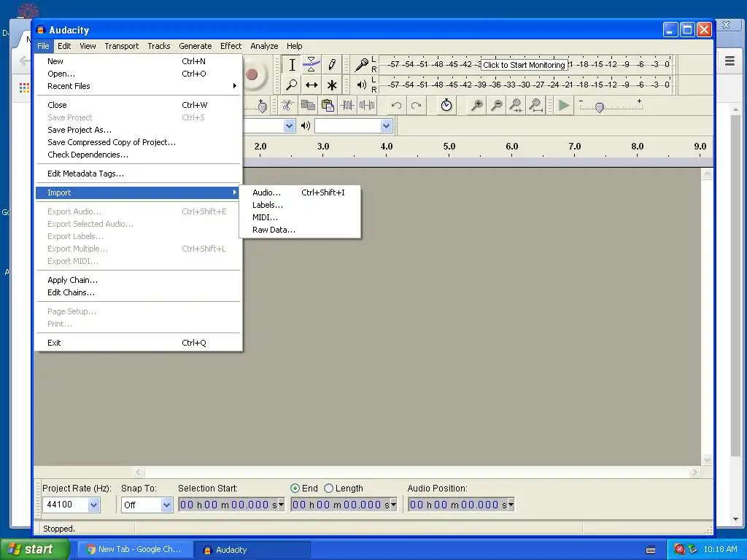
Task: Select the Envelope tool
Action: pos(311,65)
